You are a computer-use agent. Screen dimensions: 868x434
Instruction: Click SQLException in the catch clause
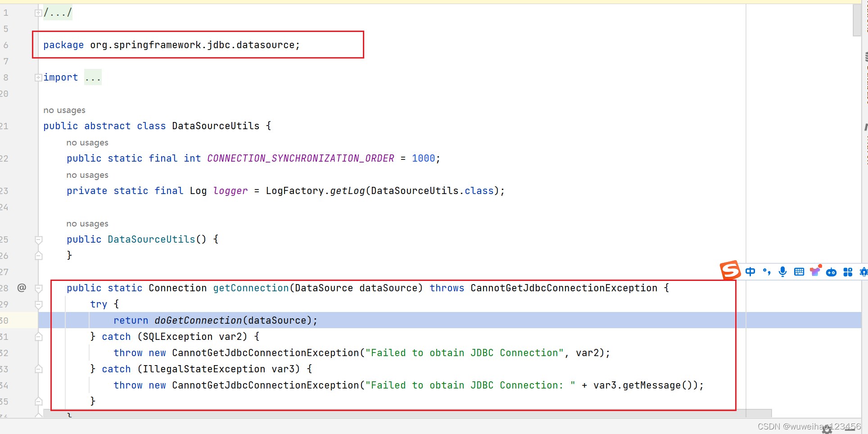(178, 337)
